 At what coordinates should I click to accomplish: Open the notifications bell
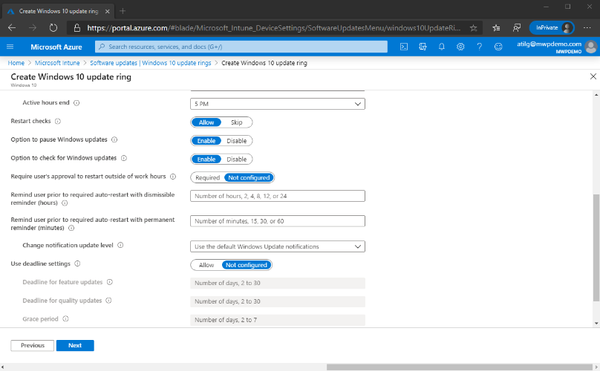pos(441,47)
